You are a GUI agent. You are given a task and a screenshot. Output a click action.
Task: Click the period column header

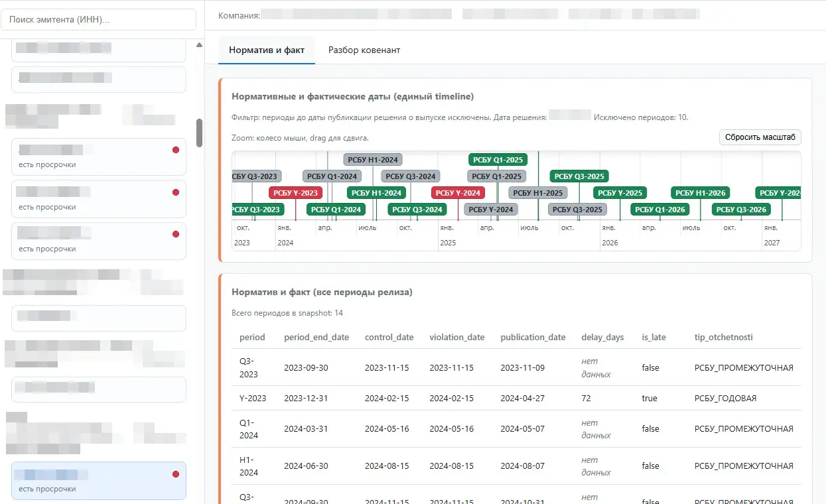tap(252, 338)
